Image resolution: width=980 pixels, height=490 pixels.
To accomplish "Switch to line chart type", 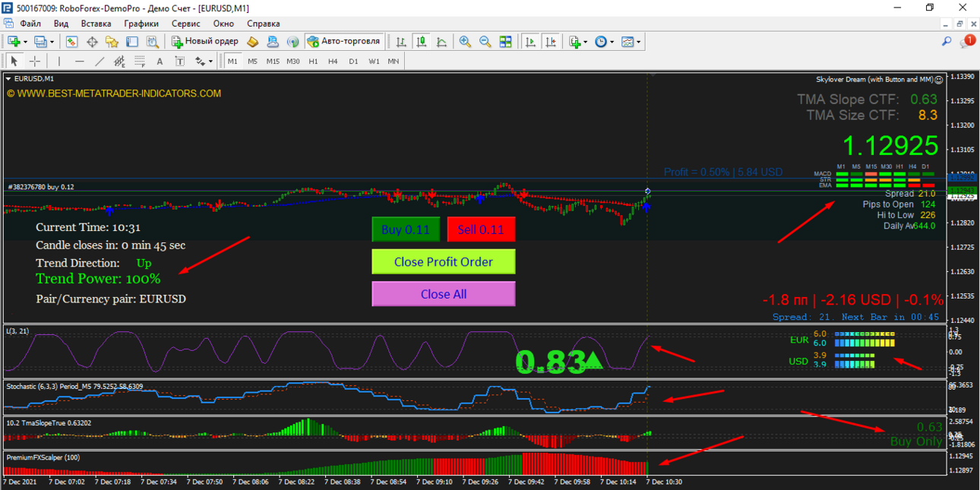I will click(441, 42).
